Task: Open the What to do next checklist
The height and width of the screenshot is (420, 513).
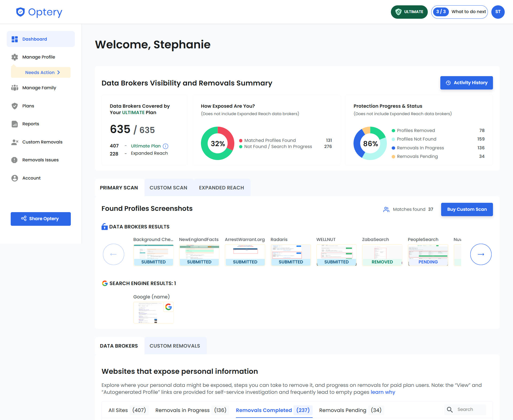Action: [x=460, y=12]
